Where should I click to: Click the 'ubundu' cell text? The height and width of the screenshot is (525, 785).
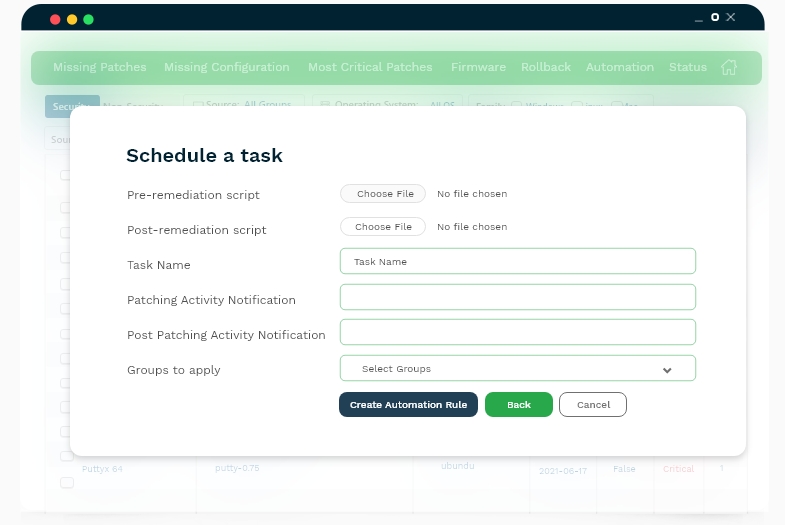(x=458, y=465)
